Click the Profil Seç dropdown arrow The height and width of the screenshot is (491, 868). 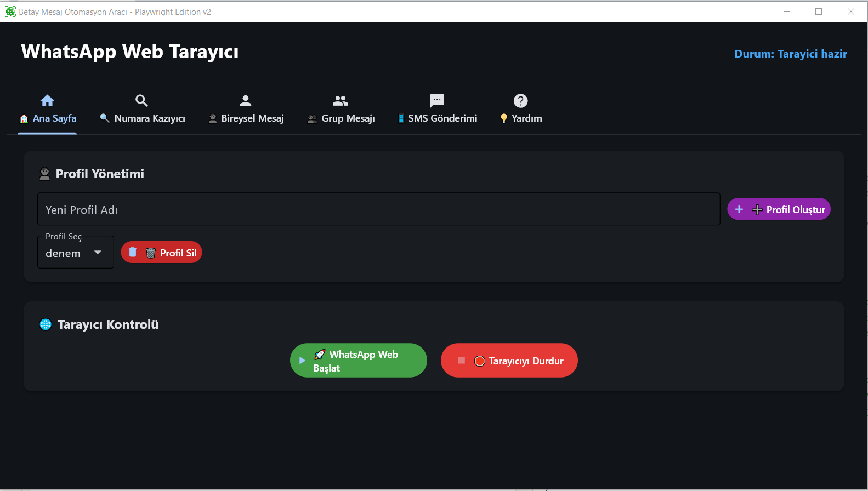tap(98, 253)
